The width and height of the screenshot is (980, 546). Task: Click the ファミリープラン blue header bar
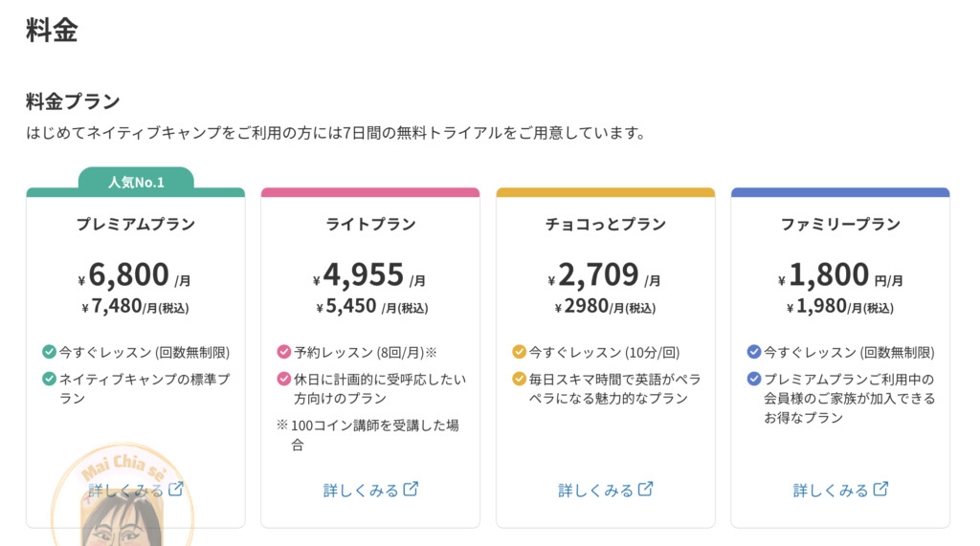[x=840, y=192]
